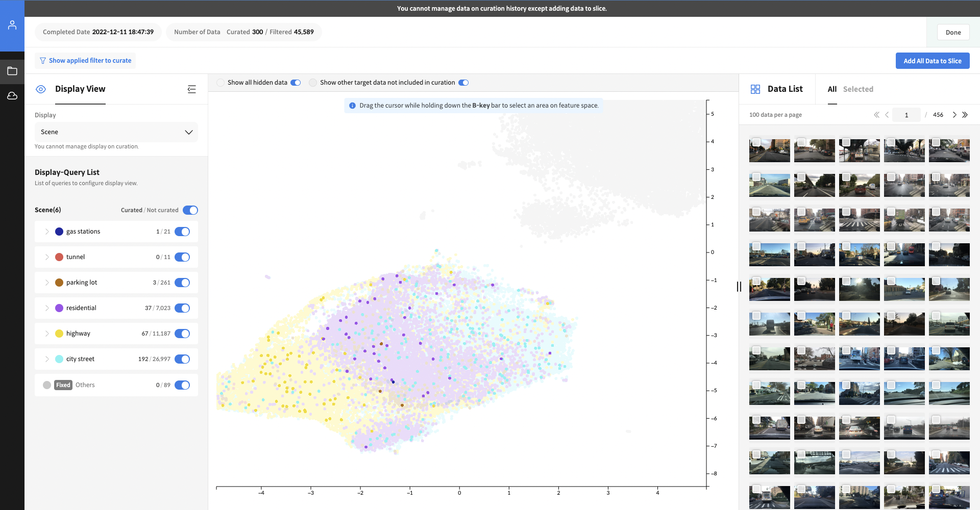Click the Data List grid icon
This screenshot has width=980, height=510.
(755, 89)
